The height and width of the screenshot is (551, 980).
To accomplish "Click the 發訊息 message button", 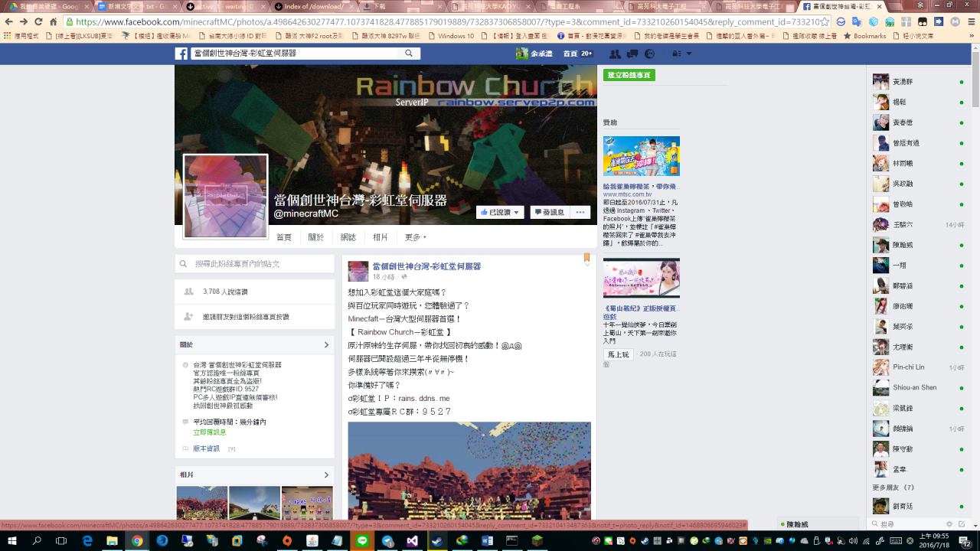I will (548, 212).
